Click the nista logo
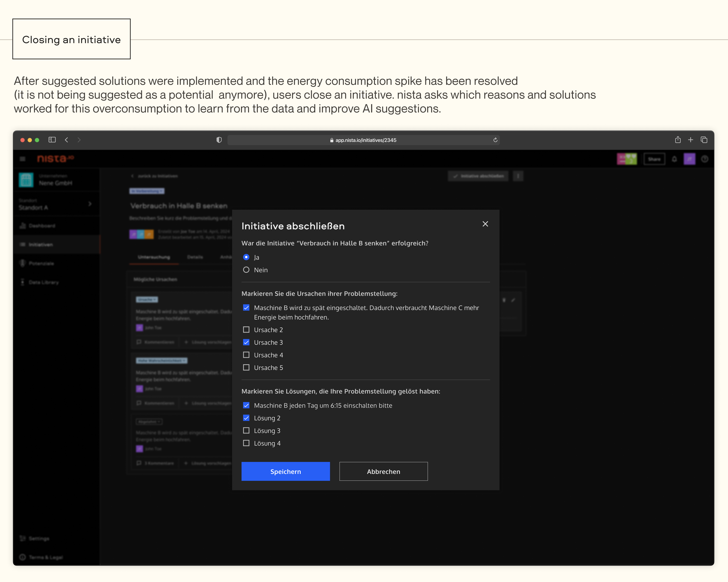Viewport: 728px width, 582px height. pyautogui.click(x=55, y=159)
